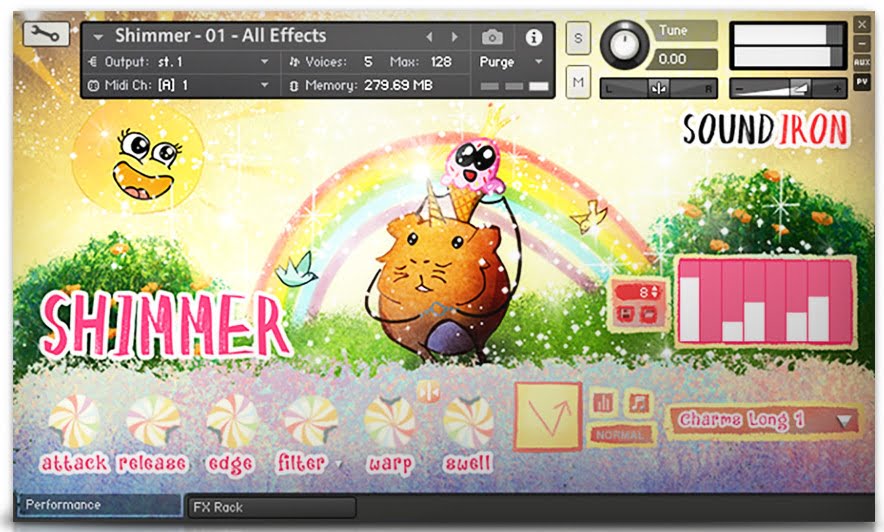Click the bar graph icon beside arpeggiator
The image size is (884, 532).
tap(603, 402)
